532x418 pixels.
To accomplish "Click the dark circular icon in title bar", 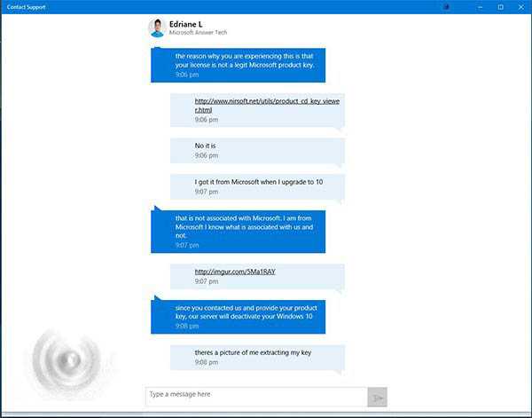I will pyautogui.click(x=447, y=7).
